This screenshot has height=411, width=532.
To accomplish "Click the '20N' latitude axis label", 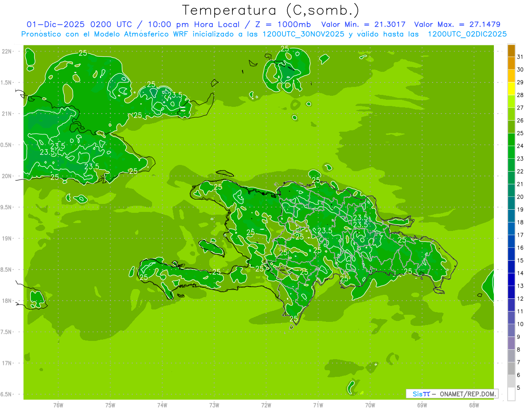I will click(7, 176).
